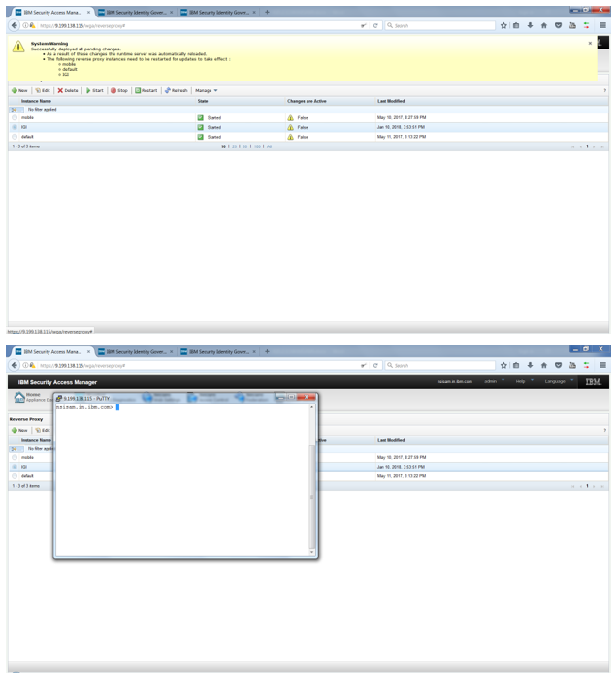616x679 pixels.
Task: Open new tab in System Warning window
Action: (267, 12)
